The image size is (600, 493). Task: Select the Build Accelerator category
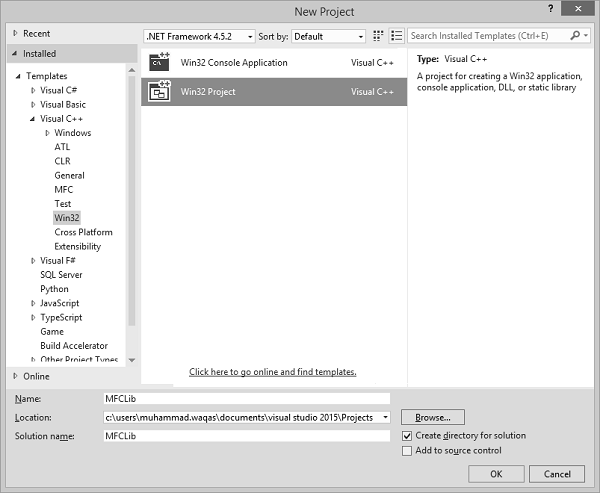[74, 346]
